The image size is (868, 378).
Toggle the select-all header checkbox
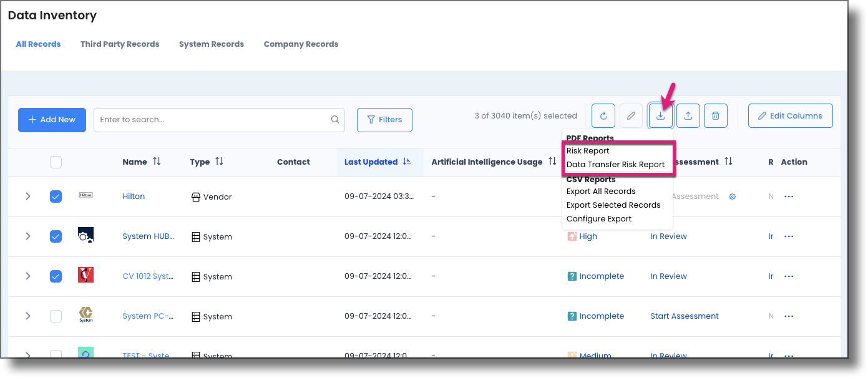pyautogui.click(x=56, y=162)
